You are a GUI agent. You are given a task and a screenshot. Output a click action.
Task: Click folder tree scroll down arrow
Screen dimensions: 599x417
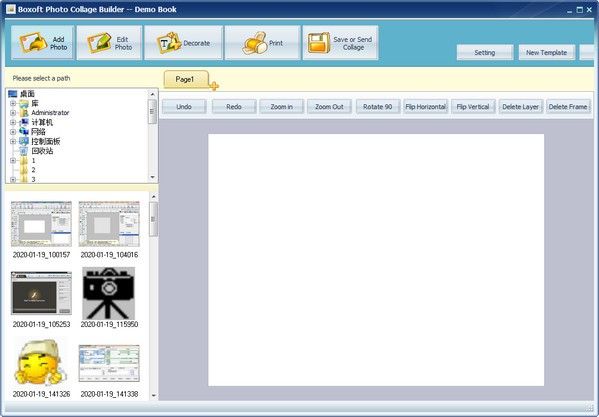pos(153,177)
